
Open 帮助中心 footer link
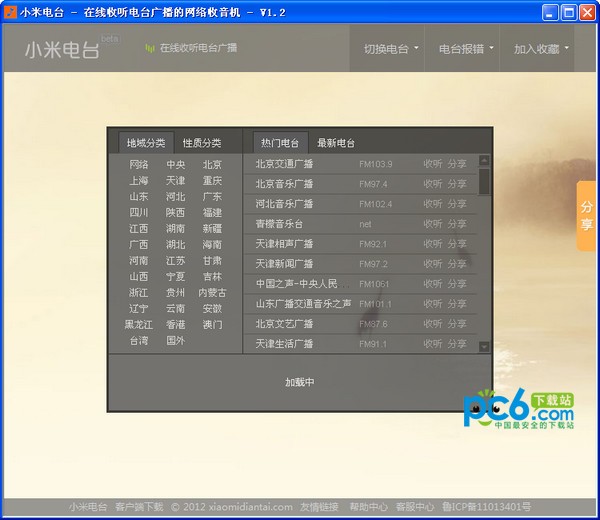coord(368,507)
